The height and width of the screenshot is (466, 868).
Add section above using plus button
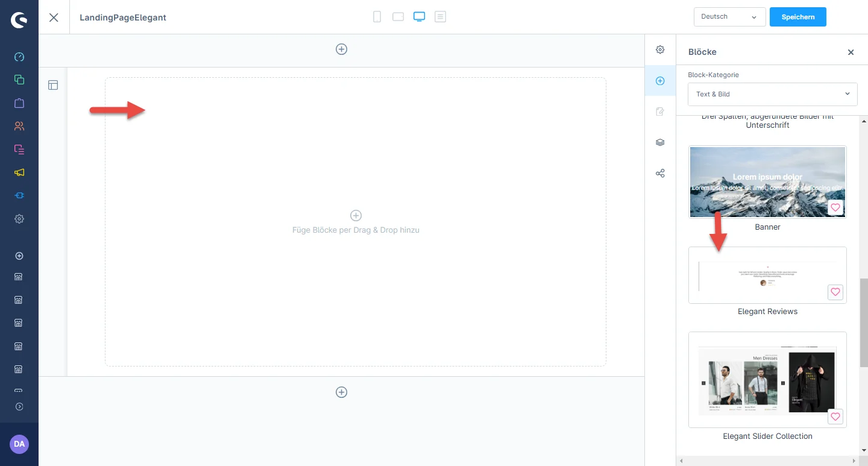[x=341, y=49]
